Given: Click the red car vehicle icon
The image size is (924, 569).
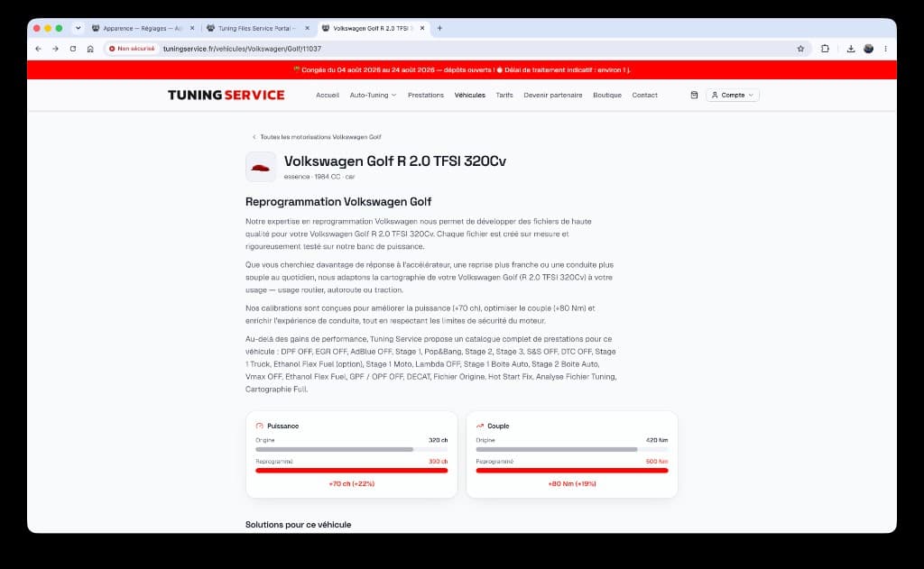Looking at the screenshot, I should click(261, 167).
